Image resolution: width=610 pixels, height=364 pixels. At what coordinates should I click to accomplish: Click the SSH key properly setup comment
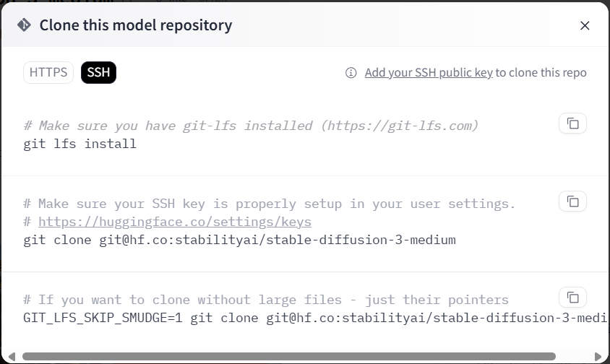tap(270, 204)
